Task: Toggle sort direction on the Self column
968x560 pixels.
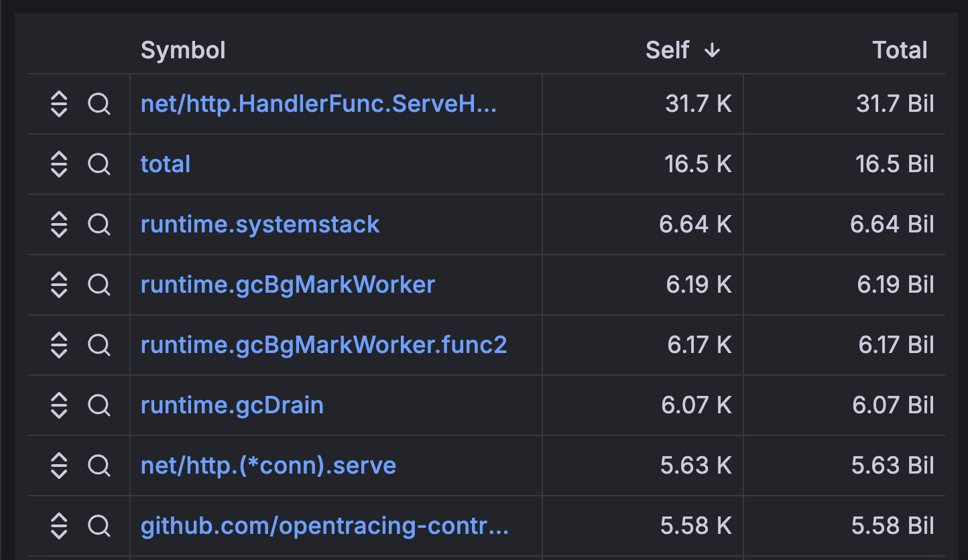Action: (668, 50)
